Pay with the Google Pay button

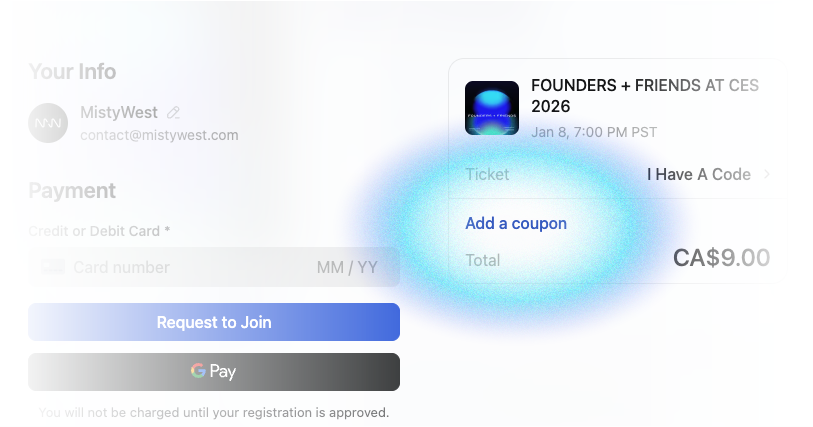[x=214, y=372]
